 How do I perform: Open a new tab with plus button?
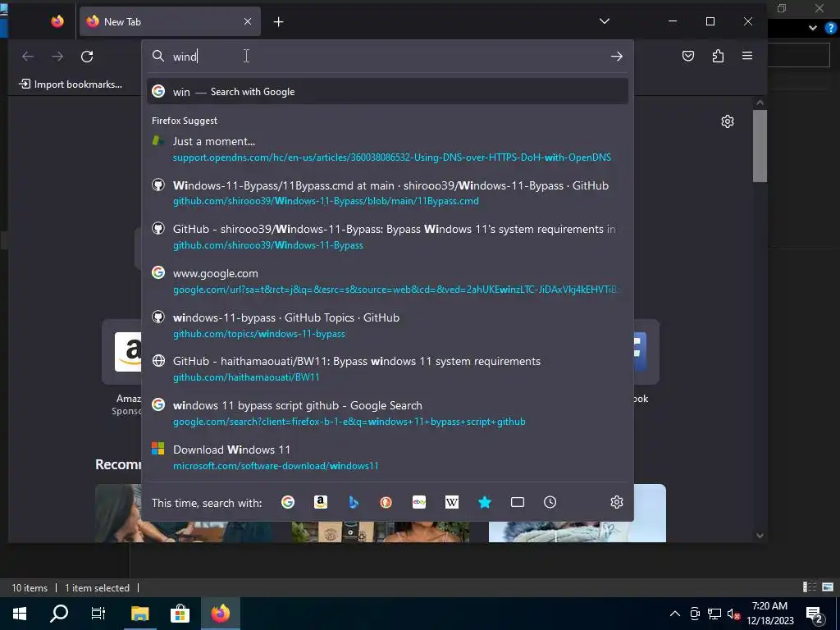[279, 22]
